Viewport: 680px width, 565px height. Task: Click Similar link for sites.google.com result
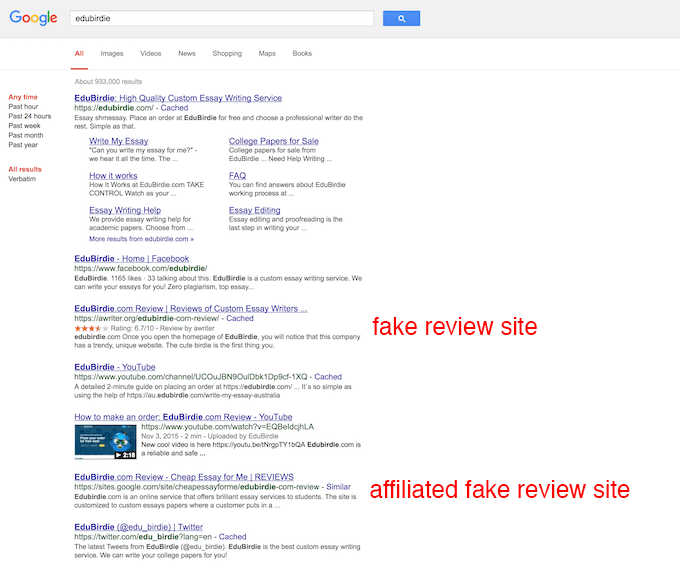tap(338, 487)
